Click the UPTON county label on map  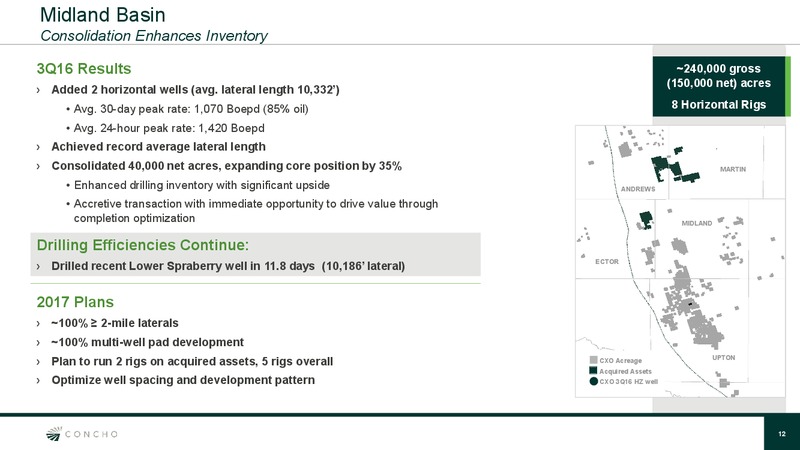(x=723, y=358)
